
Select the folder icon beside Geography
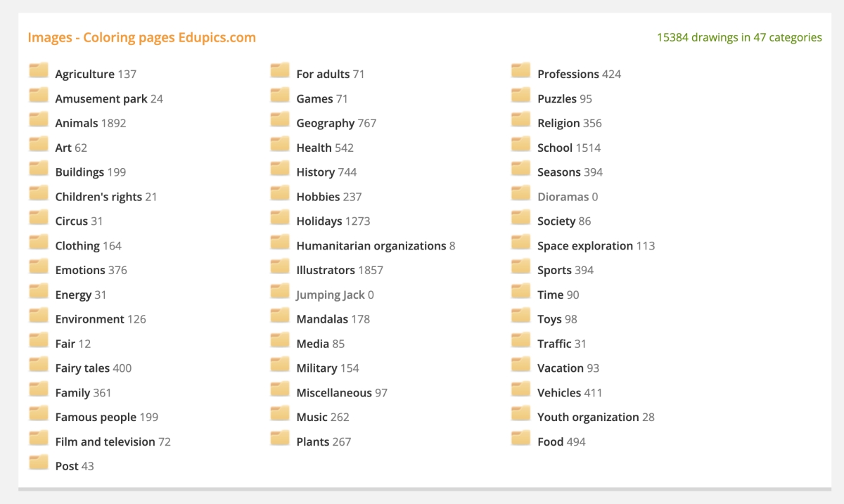(280, 120)
